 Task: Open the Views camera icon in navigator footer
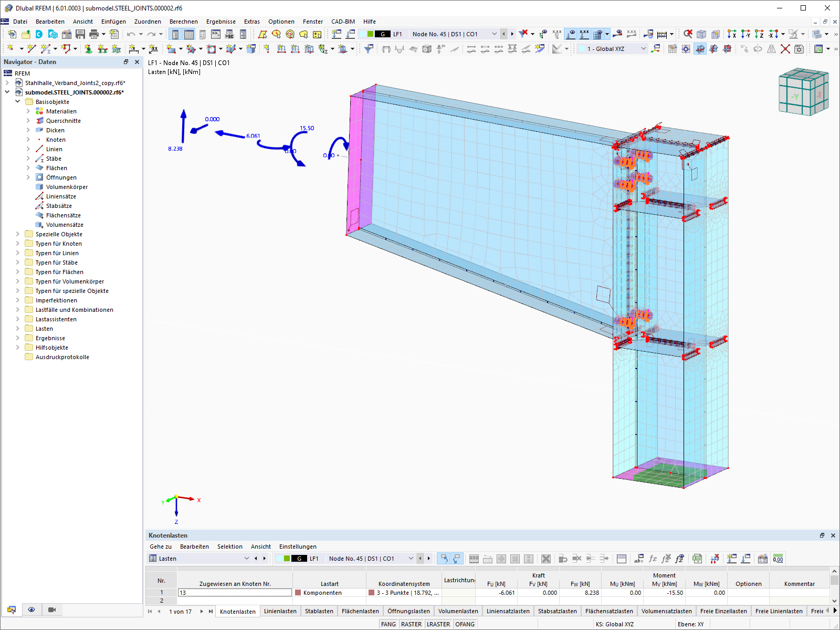[x=52, y=610]
